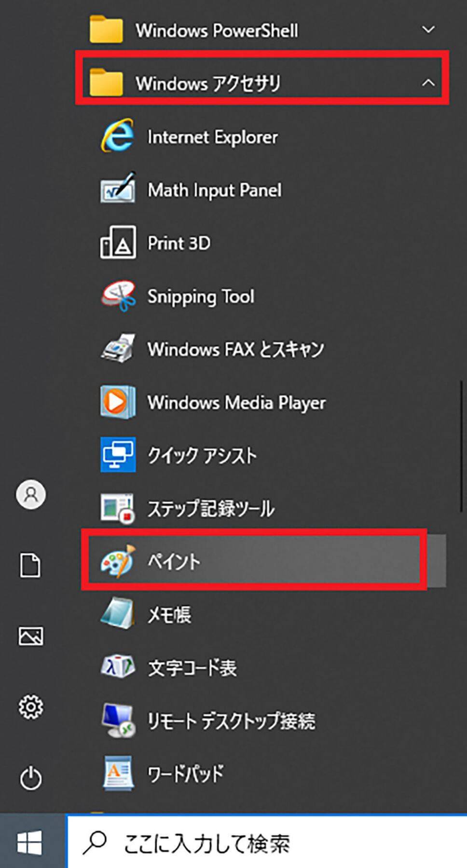Open the Documents sidebar shortcut
This screenshot has width=467, height=868.
pos(31,565)
